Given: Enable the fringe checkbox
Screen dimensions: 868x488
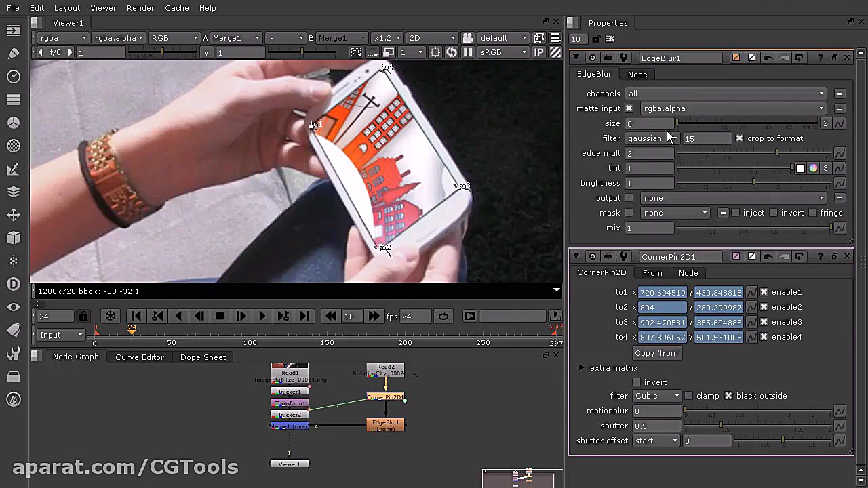Looking at the screenshot, I should click(x=812, y=213).
